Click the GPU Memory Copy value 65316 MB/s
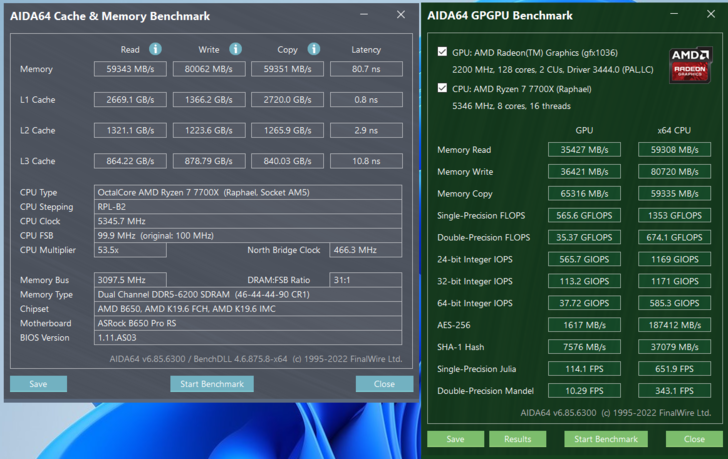Viewport: 728px width, 459px height. (584, 194)
